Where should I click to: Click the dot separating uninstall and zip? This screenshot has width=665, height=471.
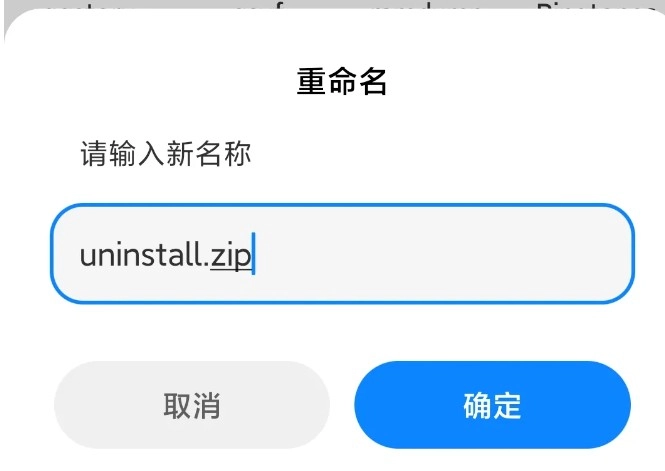click(x=206, y=265)
